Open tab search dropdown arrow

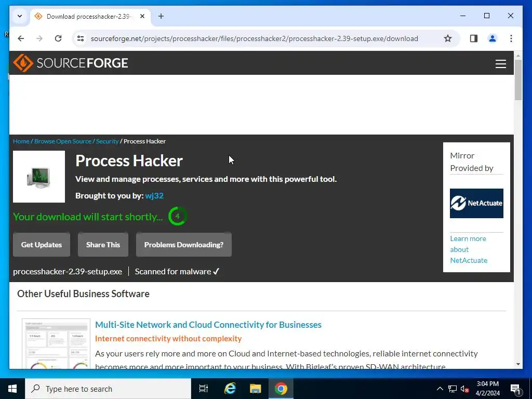20,16
